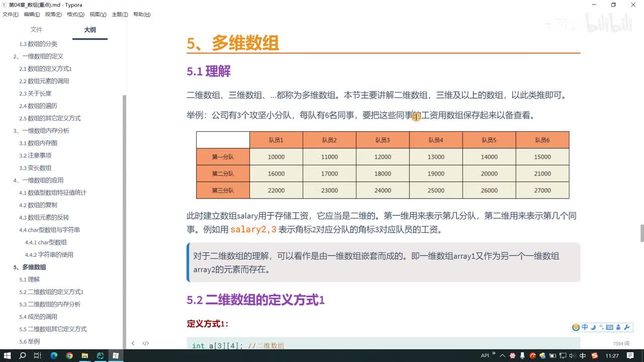Switch sidebar to 文件 tab
Viewport: 644px width, 362px height.
pyautogui.click(x=36, y=30)
